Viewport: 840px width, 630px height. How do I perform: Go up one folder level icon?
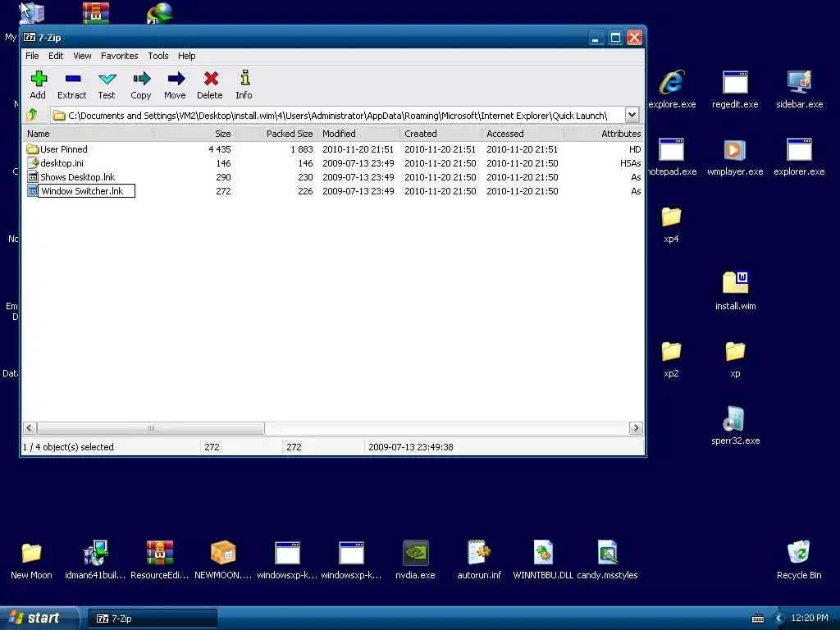(x=32, y=115)
